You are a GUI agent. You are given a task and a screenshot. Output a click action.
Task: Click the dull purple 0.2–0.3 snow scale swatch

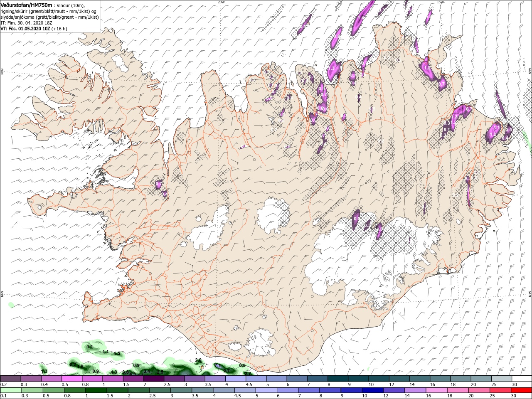tap(10, 379)
